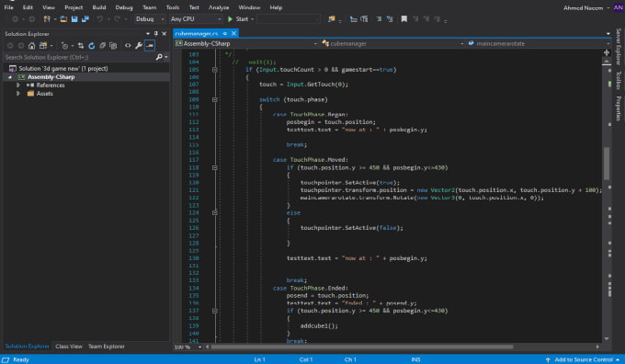
Task: Open the Tools menu
Action: click(x=173, y=7)
